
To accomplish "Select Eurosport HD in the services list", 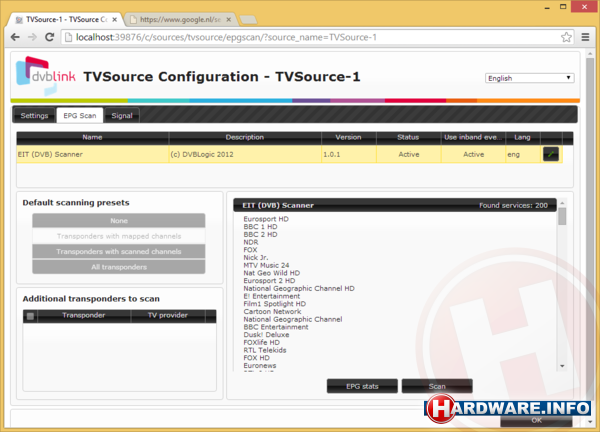I will pos(266,218).
